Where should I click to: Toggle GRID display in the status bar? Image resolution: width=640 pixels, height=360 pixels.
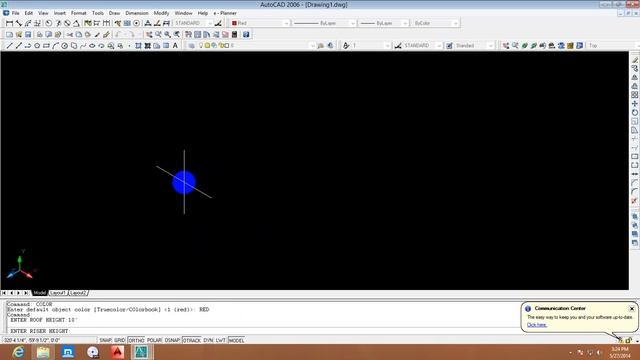click(x=120, y=340)
